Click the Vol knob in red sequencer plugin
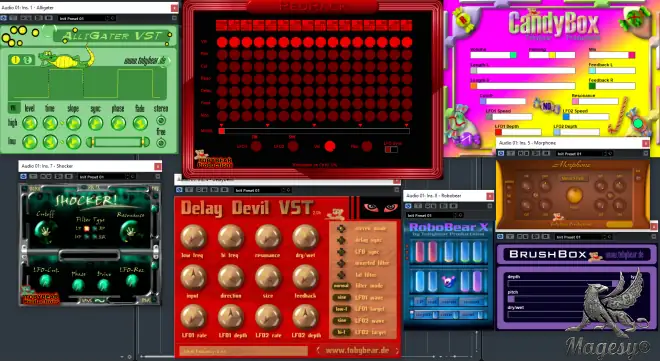Viewport: 660px width, 361px height. point(330,146)
